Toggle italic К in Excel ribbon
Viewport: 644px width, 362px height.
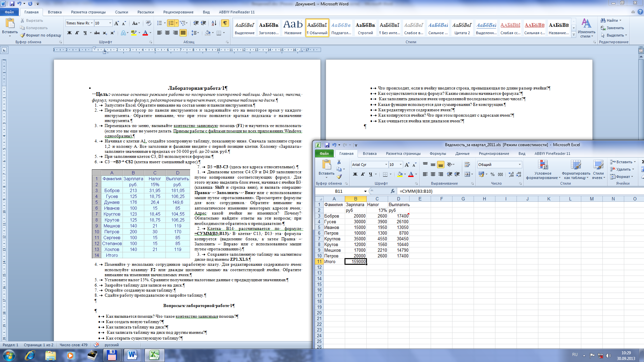pyautogui.click(x=363, y=174)
